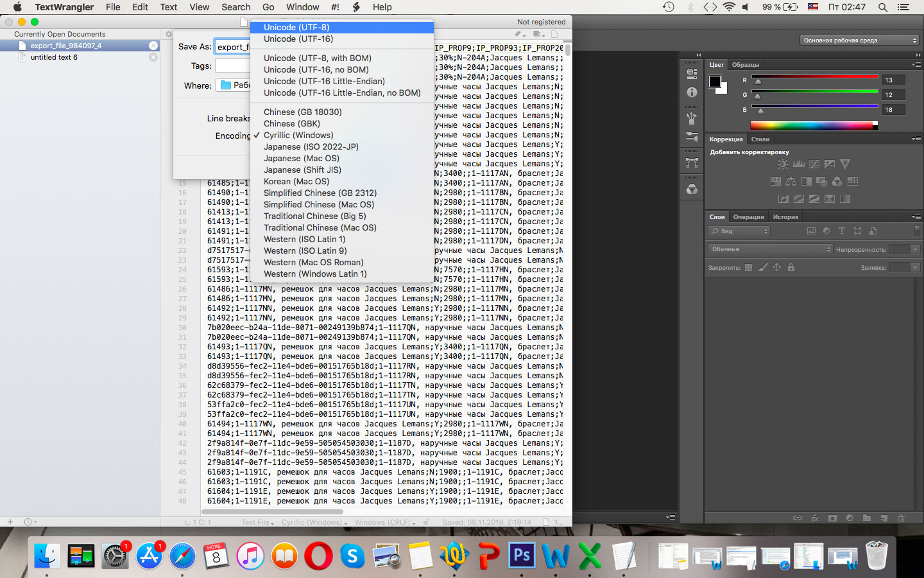Image resolution: width=924 pixels, height=578 pixels.
Task: Click the sidebar gear icon in TextWrangler
Action: pos(169,34)
